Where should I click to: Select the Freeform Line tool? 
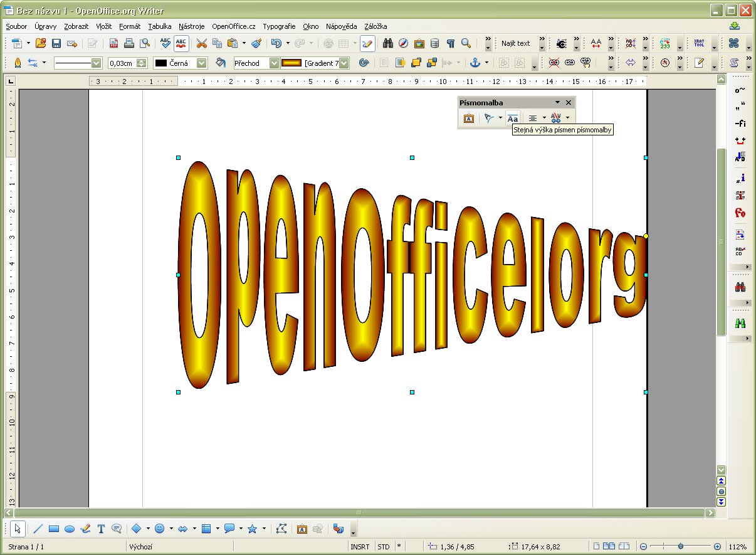point(85,529)
